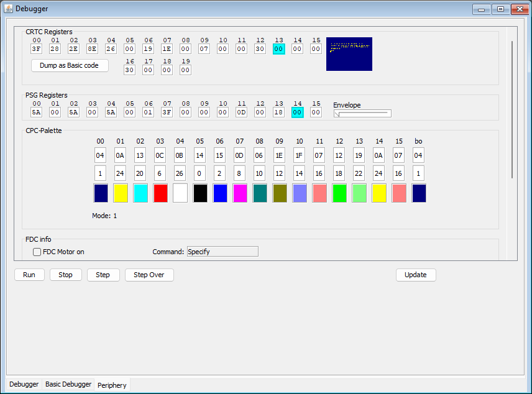Screen dimensions: 532x394
Task: Toggle the FDC Motor on checkbox
Action: click(x=37, y=252)
